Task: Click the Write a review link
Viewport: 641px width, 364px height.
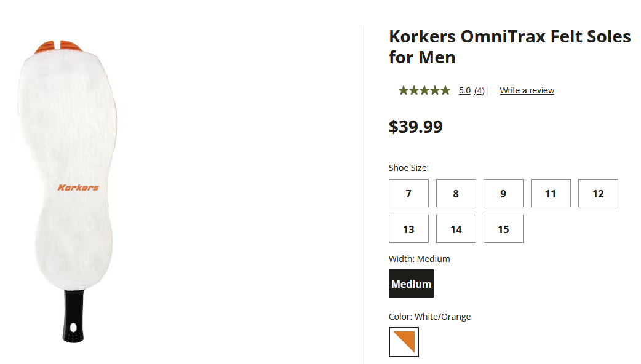Action: point(527,90)
